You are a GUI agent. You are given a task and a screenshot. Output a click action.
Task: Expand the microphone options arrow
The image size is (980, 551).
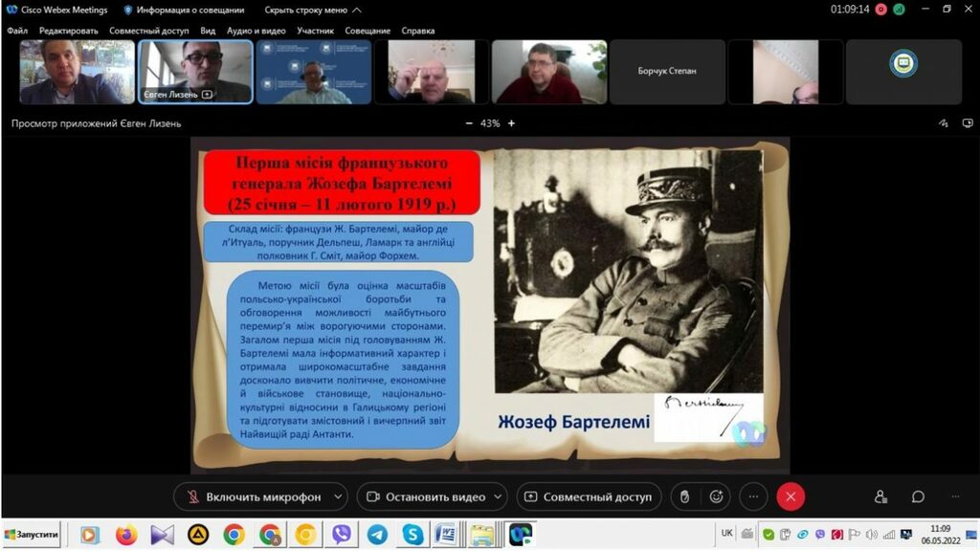click(x=338, y=496)
